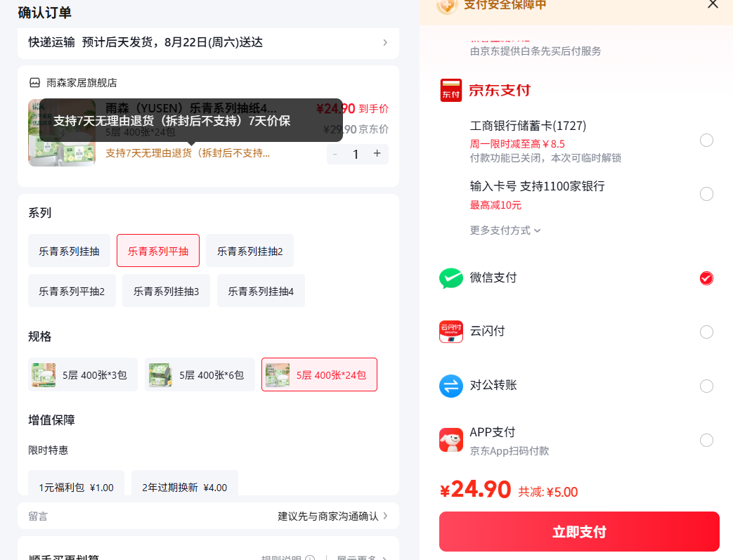This screenshot has height=560, width=733.
Task: Choose series 乐青系列挂抽3
Action: coord(166,291)
